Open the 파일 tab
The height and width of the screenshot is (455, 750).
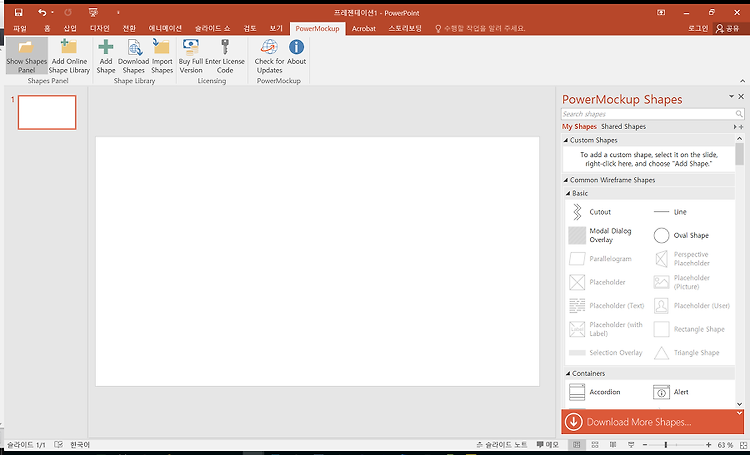(x=20, y=29)
